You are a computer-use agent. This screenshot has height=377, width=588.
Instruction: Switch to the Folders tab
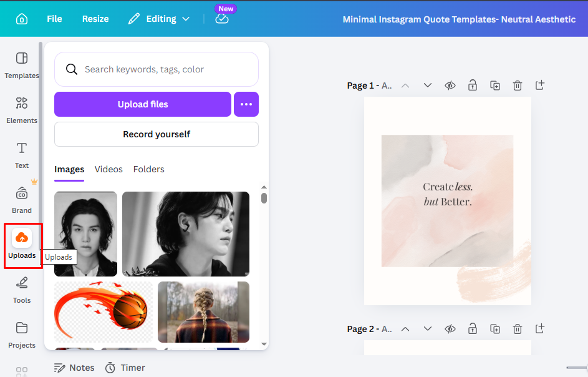coord(149,169)
